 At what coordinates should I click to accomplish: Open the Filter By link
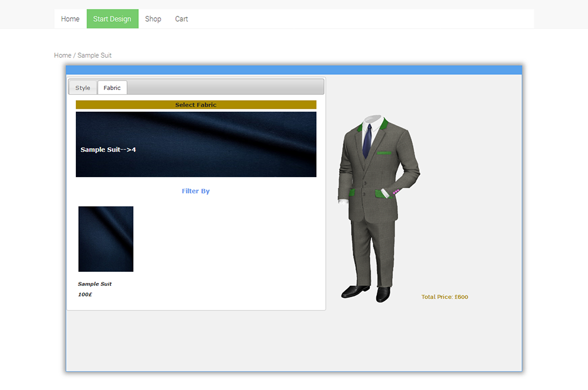click(196, 191)
